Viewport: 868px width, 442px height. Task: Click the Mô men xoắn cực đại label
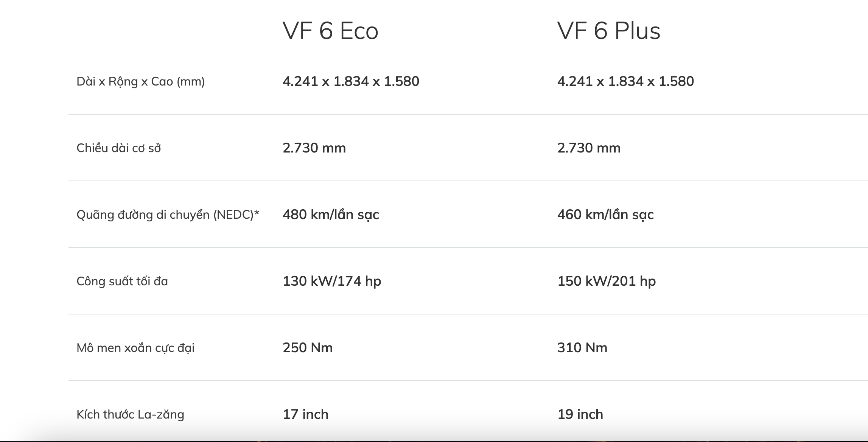[x=135, y=348]
